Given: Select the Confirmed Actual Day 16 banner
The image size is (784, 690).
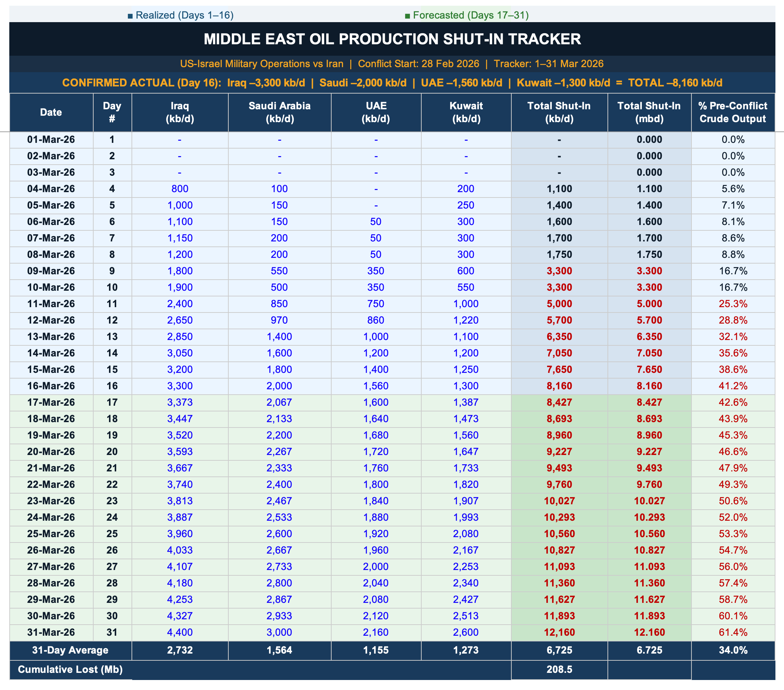Looking at the screenshot, I should [x=392, y=83].
